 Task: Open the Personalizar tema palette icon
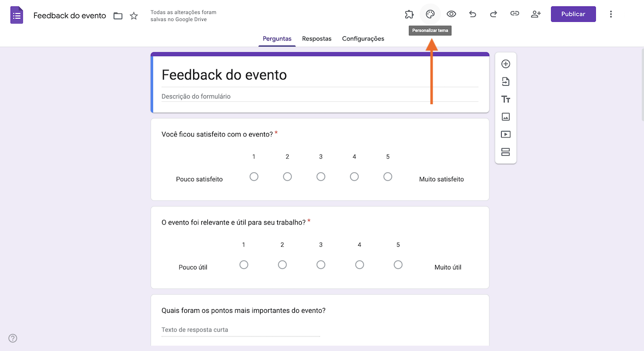click(x=430, y=14)
